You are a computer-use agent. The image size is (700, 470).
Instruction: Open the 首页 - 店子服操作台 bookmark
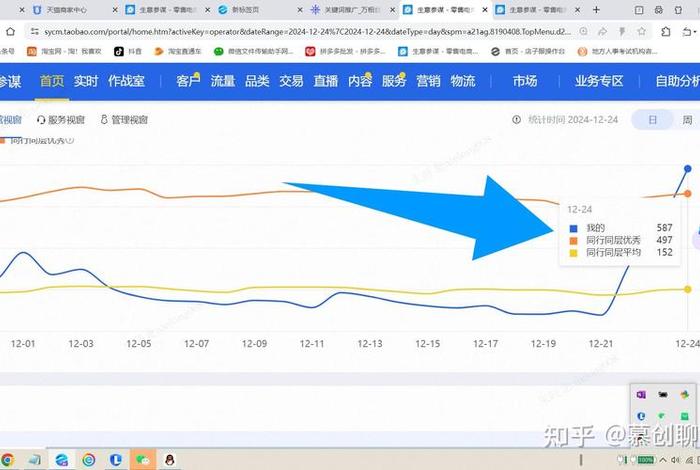click(527, 51)
